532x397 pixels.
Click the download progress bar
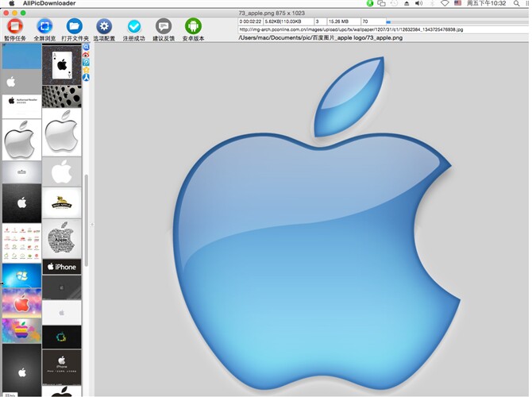point(458,21)
